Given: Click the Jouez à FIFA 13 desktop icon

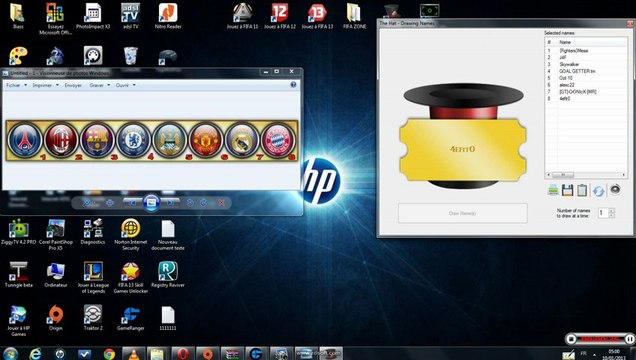Looking at the screenshot, I should 317,16.
